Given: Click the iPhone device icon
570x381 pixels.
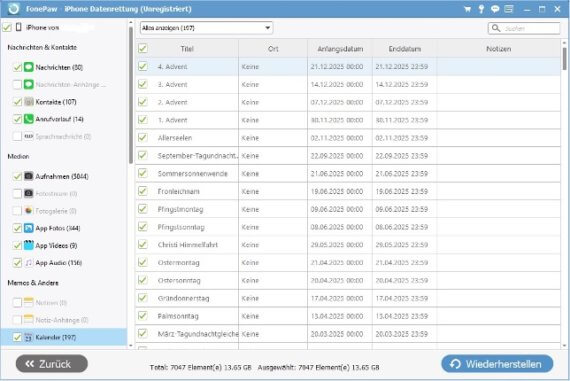Looking at the screenshot, I should [19, 27].
